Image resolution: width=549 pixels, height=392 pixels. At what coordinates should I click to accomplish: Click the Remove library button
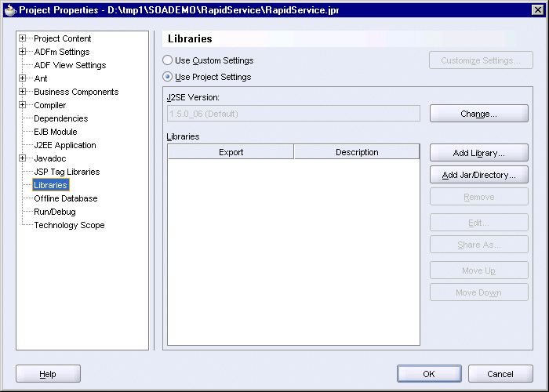click(x=479, y=197)
